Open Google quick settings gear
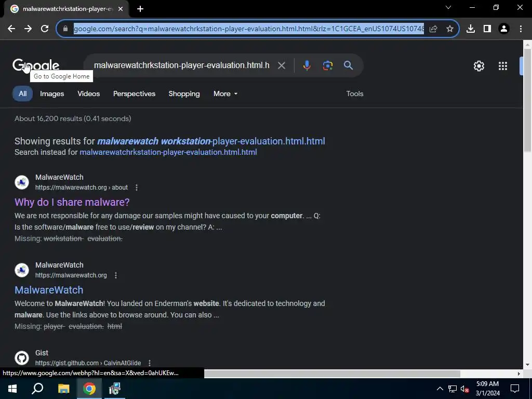This screenshot has width=532, height=399. [478, 66]
